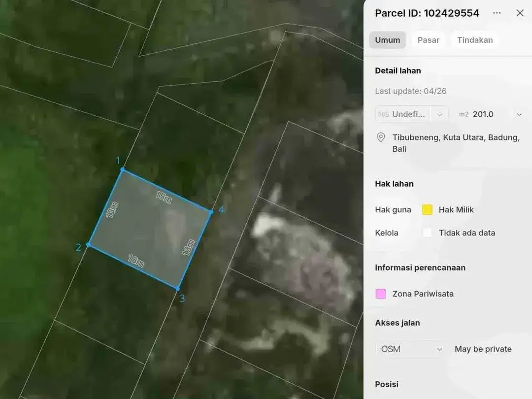The width and height of the screenshot is (532, 399).
Task: Close the Parcel ID panel
Action: tap(520, 13)
